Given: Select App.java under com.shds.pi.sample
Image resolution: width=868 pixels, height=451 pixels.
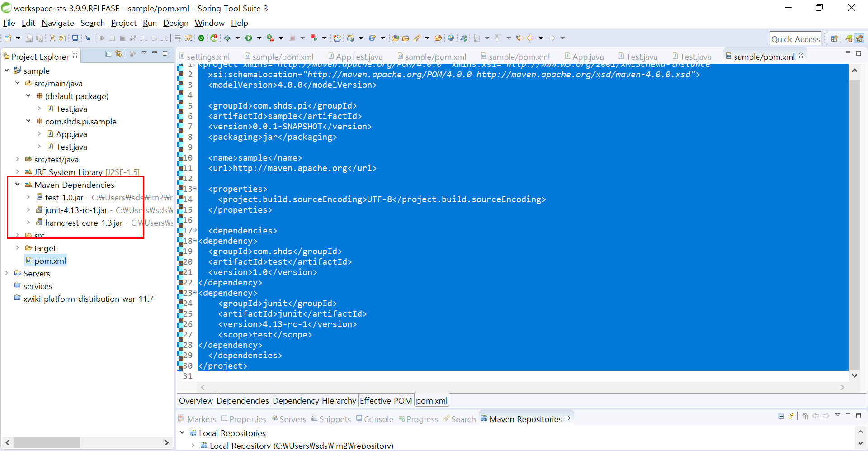Looking at the screenshot, I should [71, 134].
